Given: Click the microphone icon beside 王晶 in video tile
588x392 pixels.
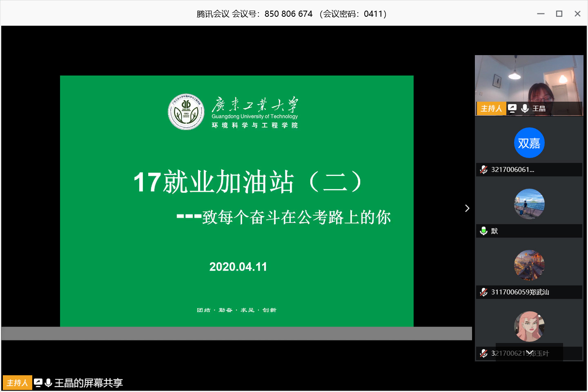Looking at the screenshot, I should [525, 108].
